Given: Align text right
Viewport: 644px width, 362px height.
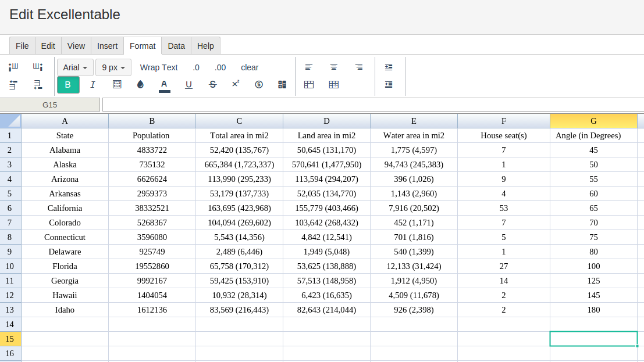Looking at the screenshot, I should pyautogui.click(x=359, y=67).
